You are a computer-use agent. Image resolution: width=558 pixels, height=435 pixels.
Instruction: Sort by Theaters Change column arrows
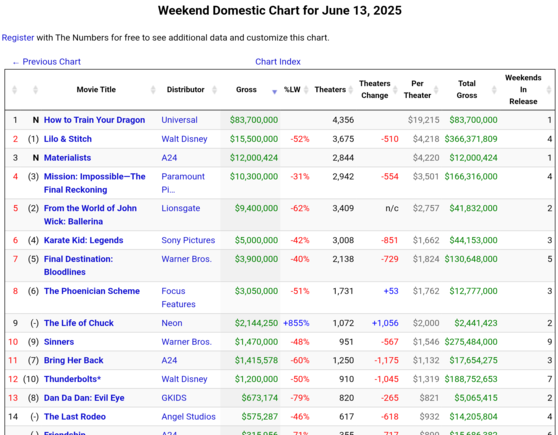pyautogui.click(x=395, y=90)
